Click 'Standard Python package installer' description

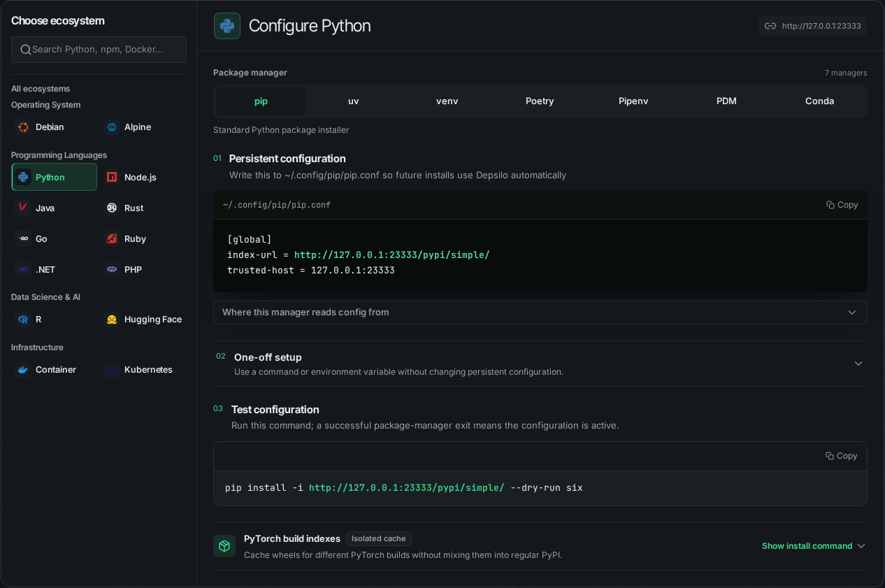(x=281, y=130)
